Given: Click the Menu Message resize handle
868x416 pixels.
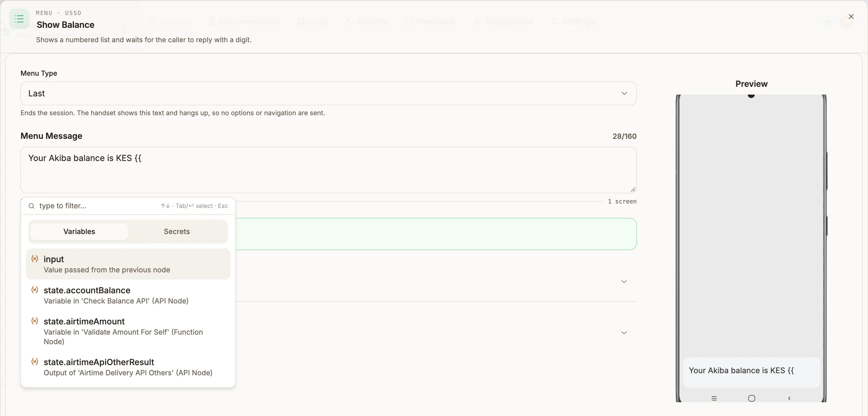Looking at the screenshot, I should coord(632,189).
